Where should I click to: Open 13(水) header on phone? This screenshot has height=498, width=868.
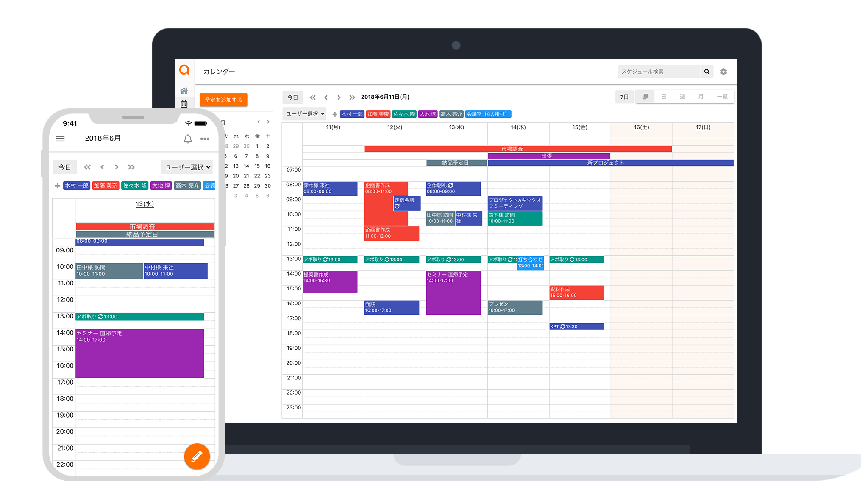145,204
